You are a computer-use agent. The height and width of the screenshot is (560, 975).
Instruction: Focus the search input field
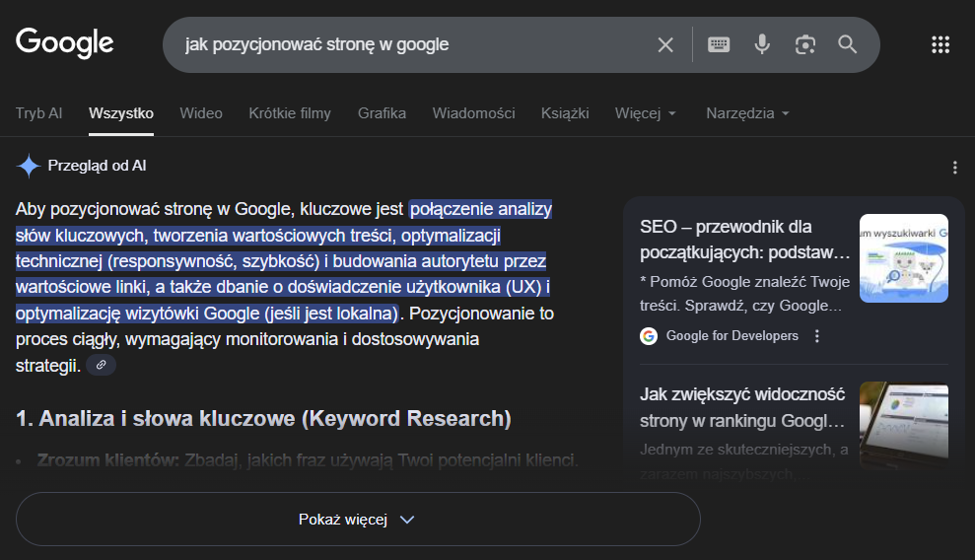coord(410,44)
